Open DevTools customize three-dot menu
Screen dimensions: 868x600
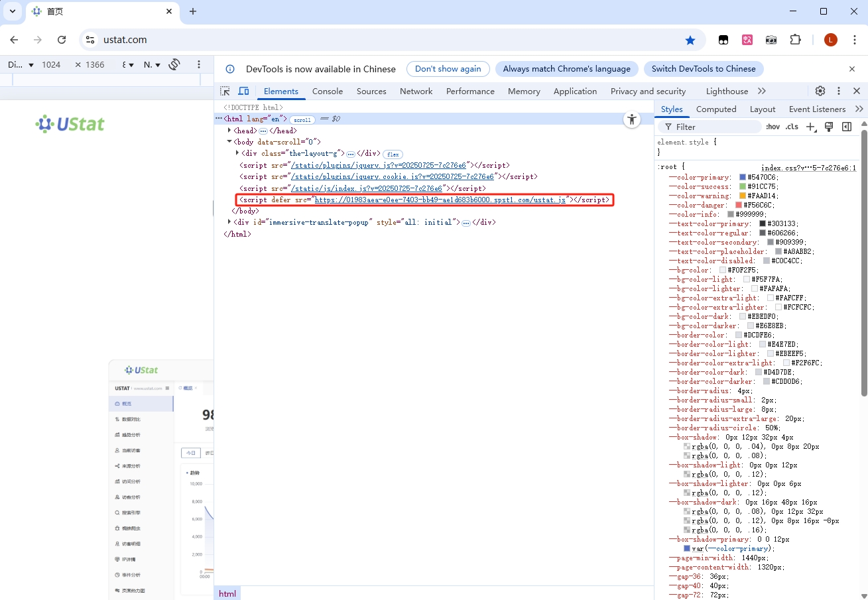pos(839,91)
